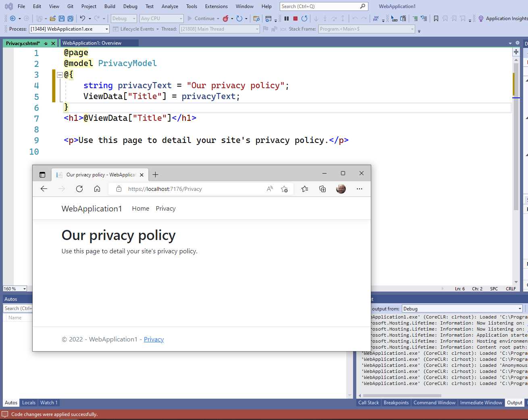Go to browser Home page icon
This screenshot has height=420, width=528.
97,189
